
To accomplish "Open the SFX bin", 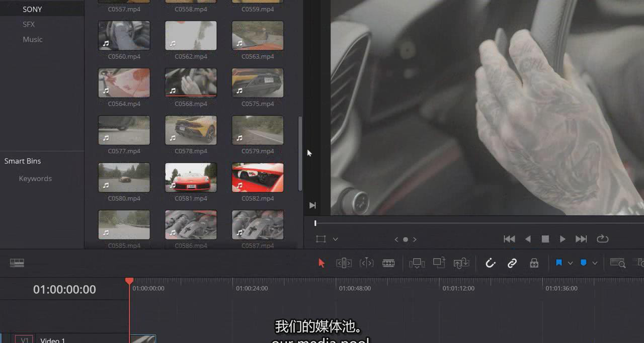I will 29,24.
